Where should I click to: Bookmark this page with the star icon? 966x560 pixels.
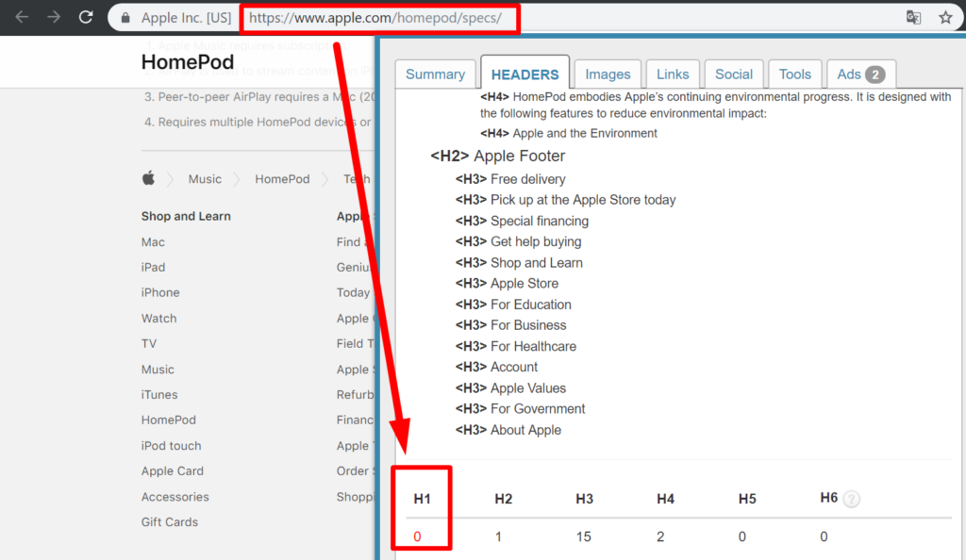(x=946, y=17)
